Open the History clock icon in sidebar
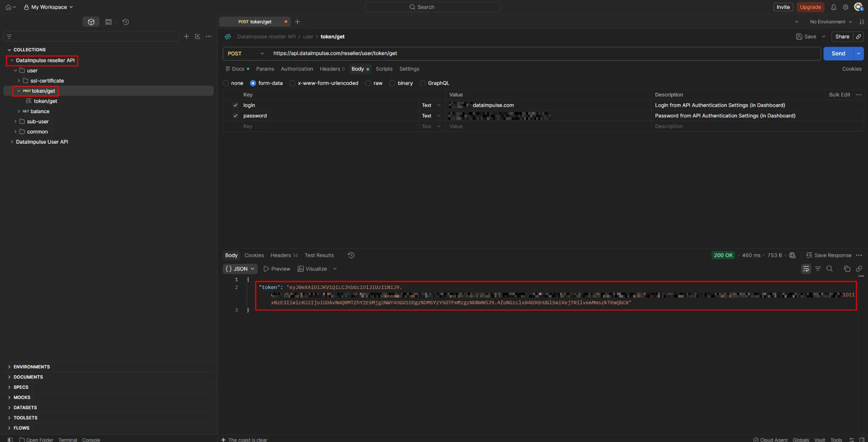The width and height of the screenshot is (868, 442). click(x=125, y=22)
